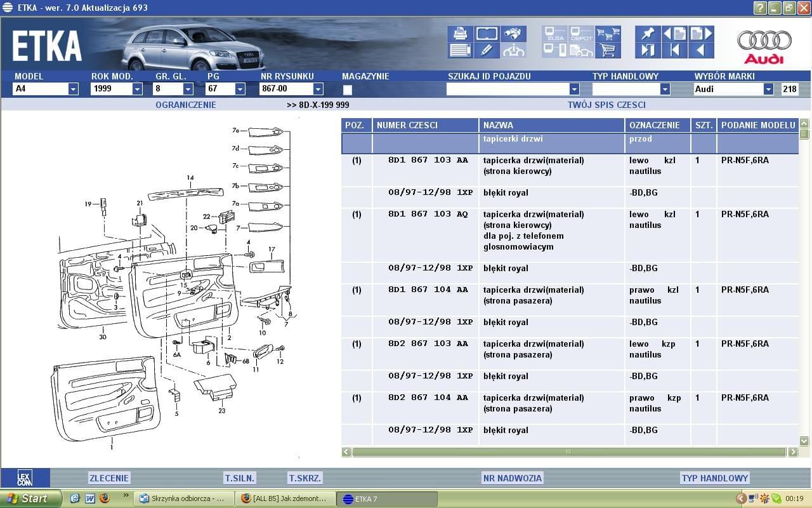Switch to [ALL BS] Jak zdemont... Firefox window
This screenshot has height=508, width=812.
point(284,498)
